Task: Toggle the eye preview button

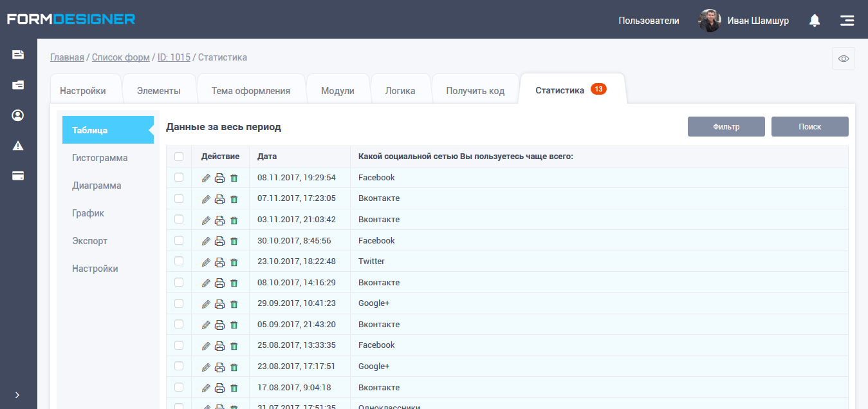Action: coord(843,59)
